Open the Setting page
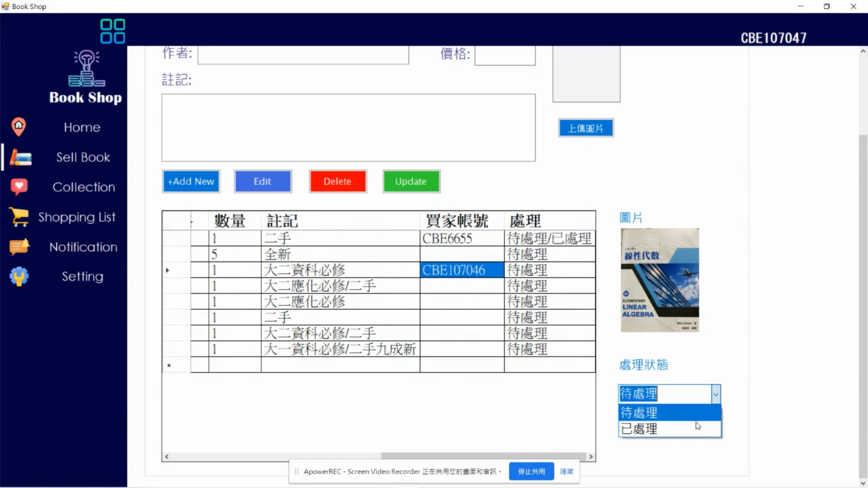 (x=82, y=277)
